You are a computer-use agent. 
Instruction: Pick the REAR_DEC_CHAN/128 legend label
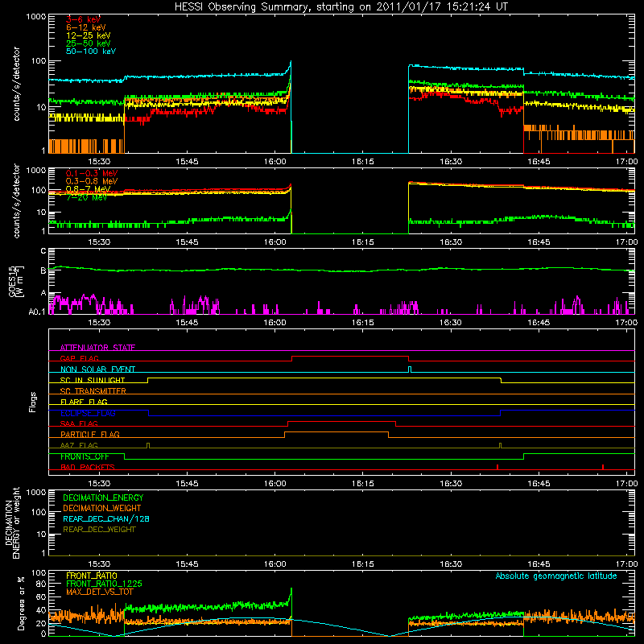(x=106, y=518)
